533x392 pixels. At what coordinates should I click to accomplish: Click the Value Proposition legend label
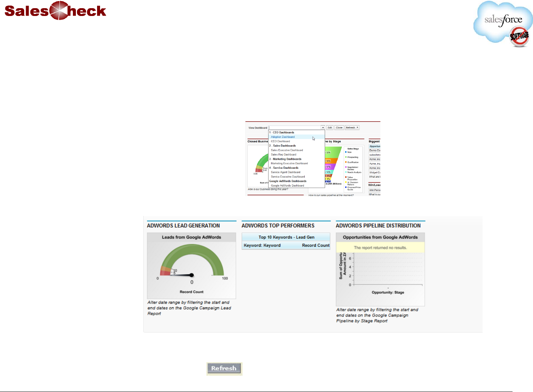click(x=352, y=178)
